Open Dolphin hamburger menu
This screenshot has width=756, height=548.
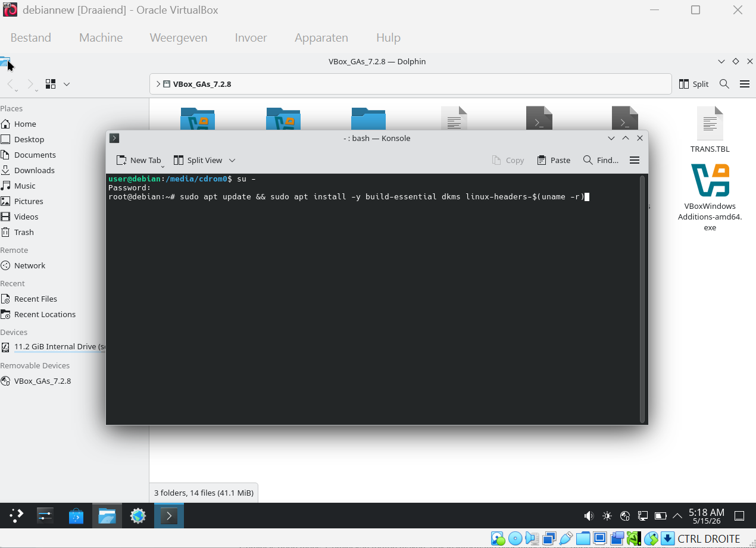(745, 84)
